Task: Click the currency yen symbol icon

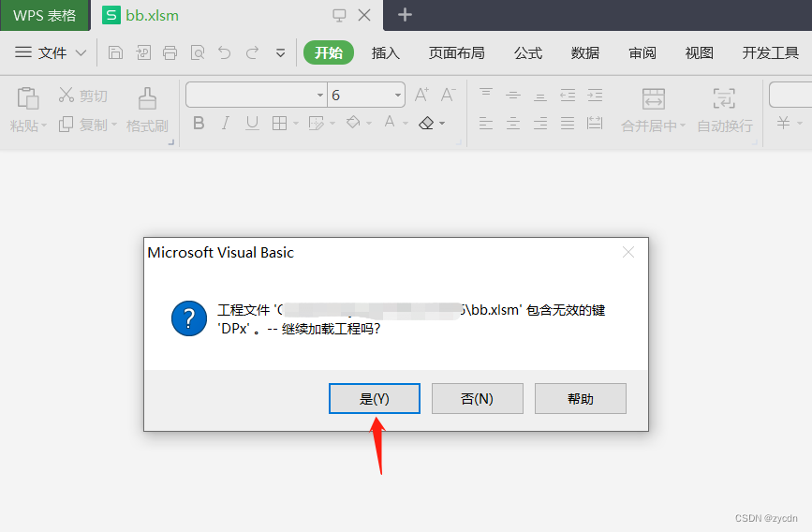Action: click(x=783, y=123)
